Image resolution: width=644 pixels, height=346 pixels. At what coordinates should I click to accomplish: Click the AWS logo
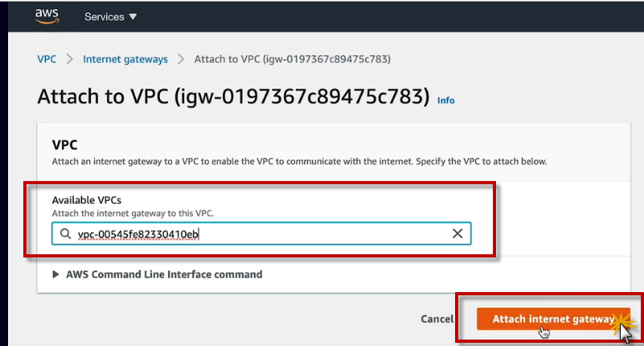[47, 16]
